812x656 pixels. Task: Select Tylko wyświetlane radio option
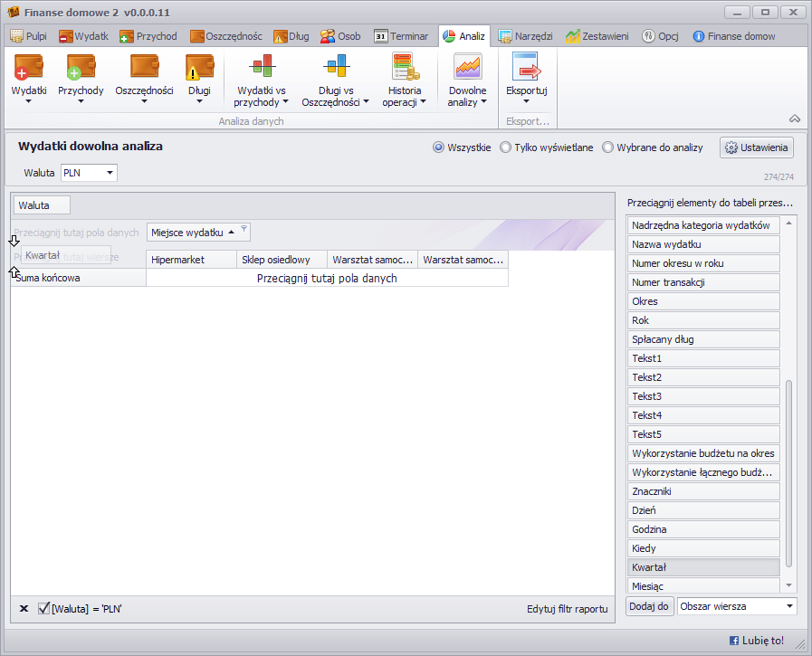click(505, 147)
